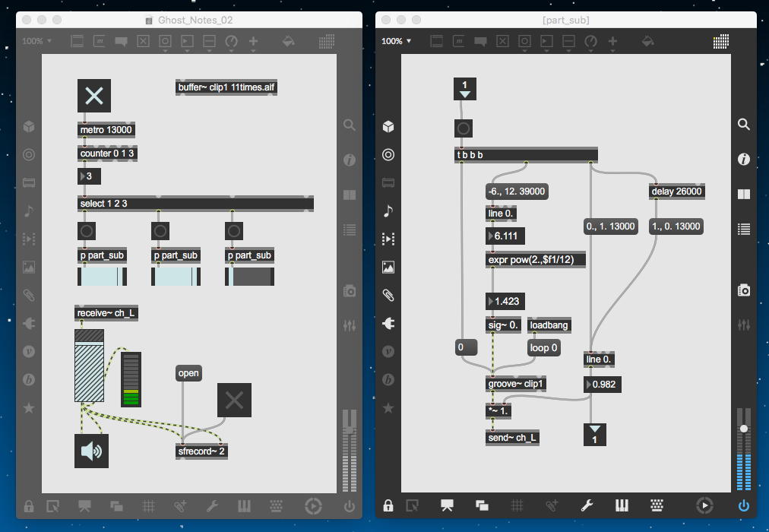This screenshot has width=769, height=532.
Task: Click the -6., 12. 39000 message box
Action: coord(517,192)
